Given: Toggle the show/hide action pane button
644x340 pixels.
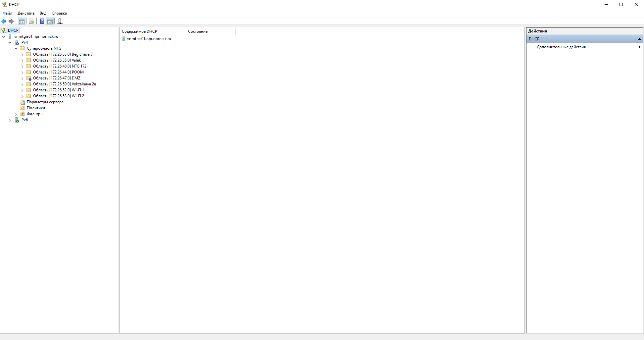Looking at the screenshot, I should tap(50, 22).
